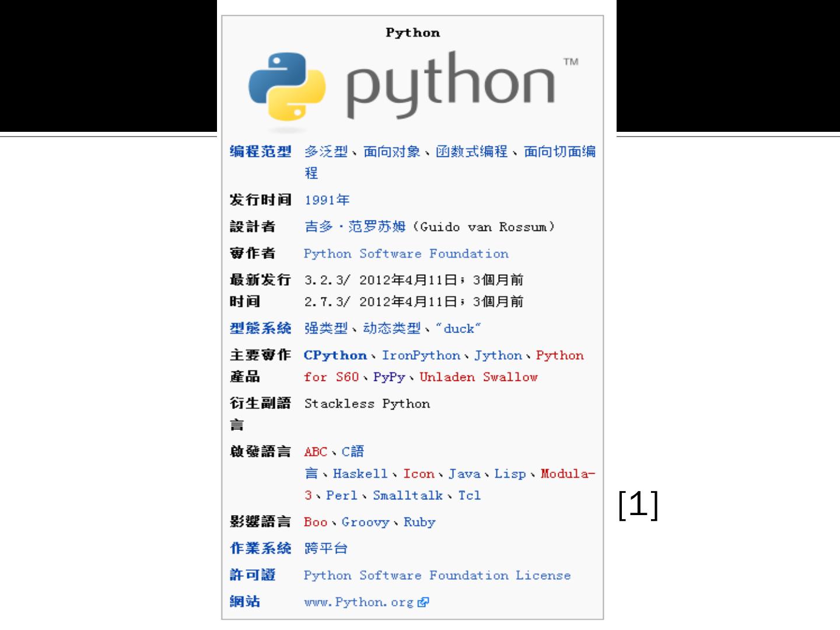Screen dimensions: 840x630
Task: Click the 發行時間 row label
Action: click(260, 200)
